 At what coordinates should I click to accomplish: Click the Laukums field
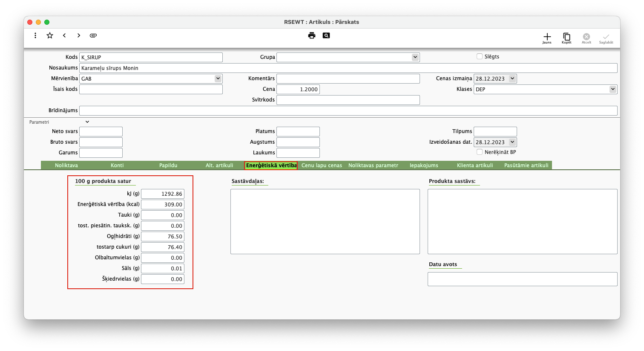pyautogui.click(x=298, y=153)
